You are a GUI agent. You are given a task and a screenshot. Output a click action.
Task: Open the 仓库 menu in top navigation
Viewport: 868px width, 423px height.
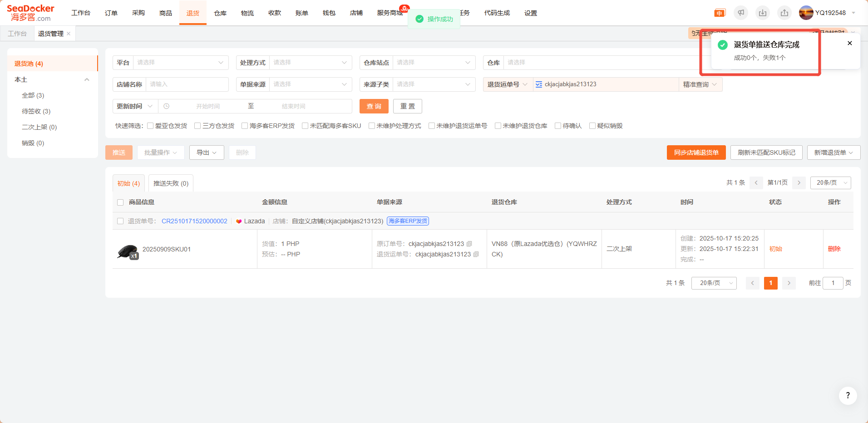click(x=220, y=13)
